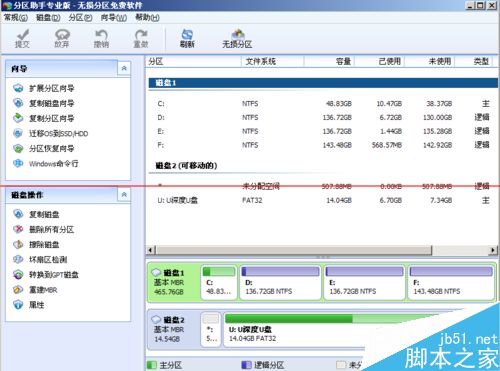
Task: Launch 复制磁盘向导 from the wizard panel
Action: pyautogui.click(x=43, y=103)
